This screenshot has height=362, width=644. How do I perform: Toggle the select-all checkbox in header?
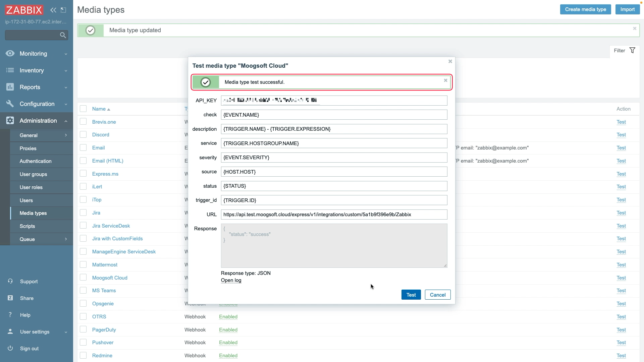(x=83, y=109)
